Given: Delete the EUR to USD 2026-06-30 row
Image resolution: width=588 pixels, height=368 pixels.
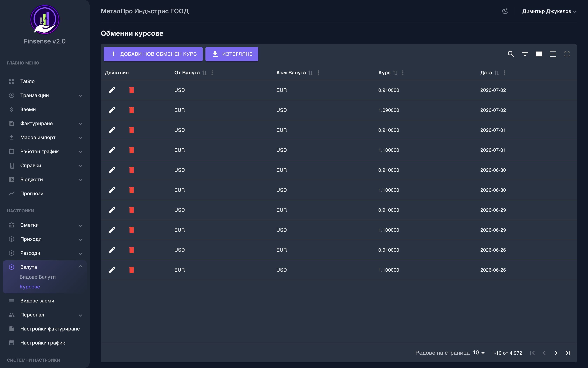Looking at the screenshot, I should (131, 190).
